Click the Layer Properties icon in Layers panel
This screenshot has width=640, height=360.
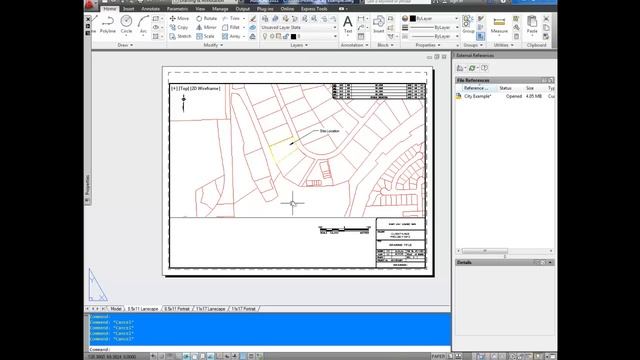(265, 18)
